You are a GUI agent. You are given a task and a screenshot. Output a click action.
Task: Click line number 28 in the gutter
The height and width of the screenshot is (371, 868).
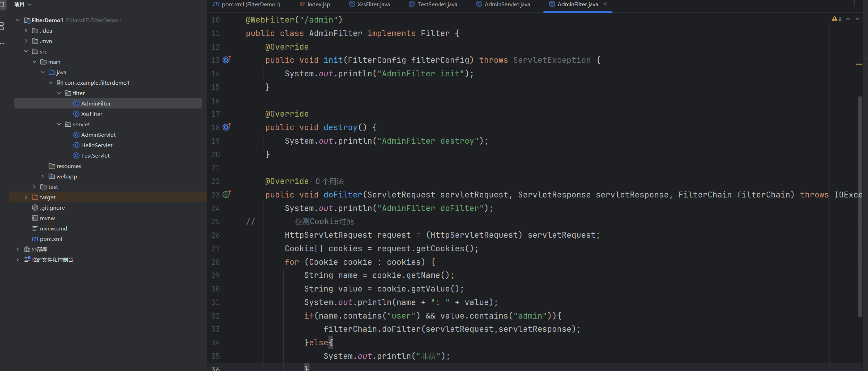pyautogui.click(x=215, y=262)
